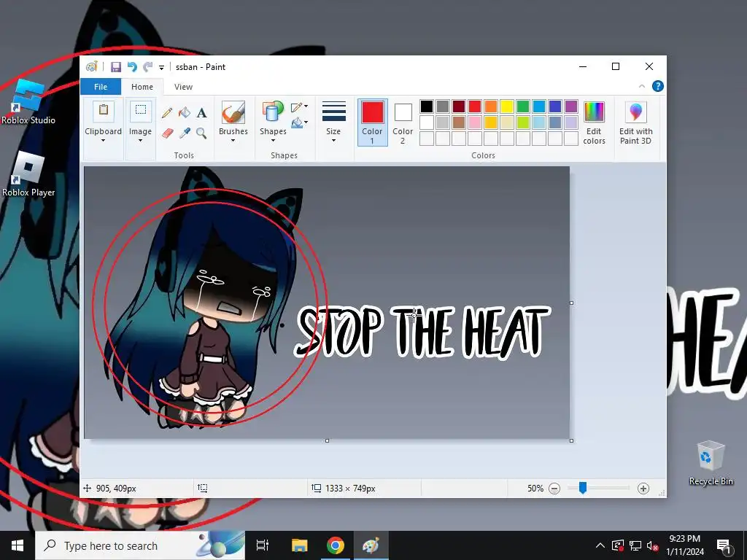747x560 pixels.
Task: Open Customize Quick Access Toolbar dropdown
Action: coord(161,68)
